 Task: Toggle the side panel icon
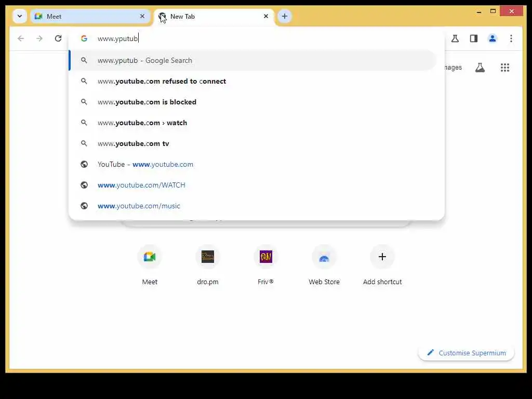474,38
